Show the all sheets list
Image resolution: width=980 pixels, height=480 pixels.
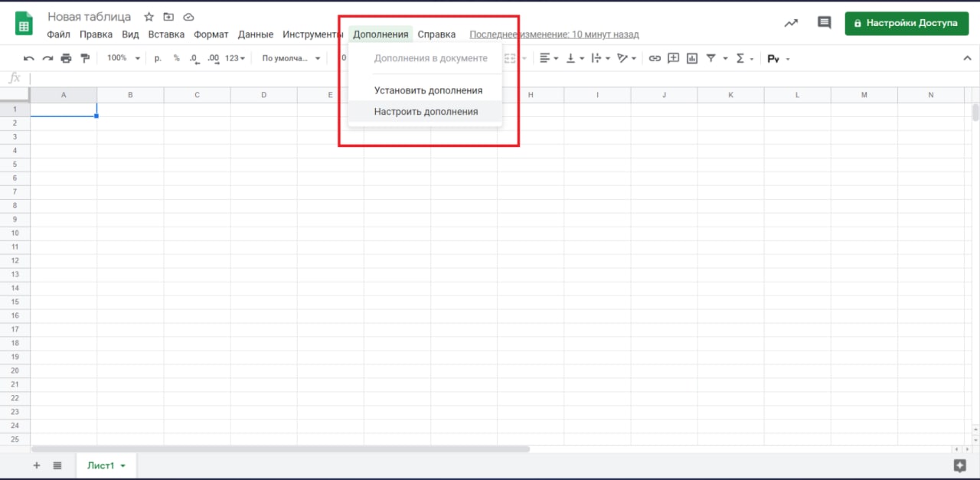tap(57, 465)
